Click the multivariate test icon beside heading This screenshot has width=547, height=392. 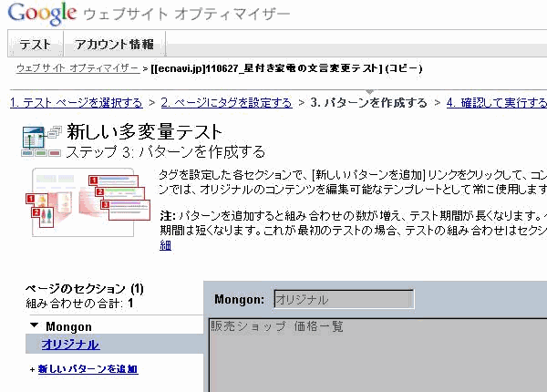click(x=42, y=141)
